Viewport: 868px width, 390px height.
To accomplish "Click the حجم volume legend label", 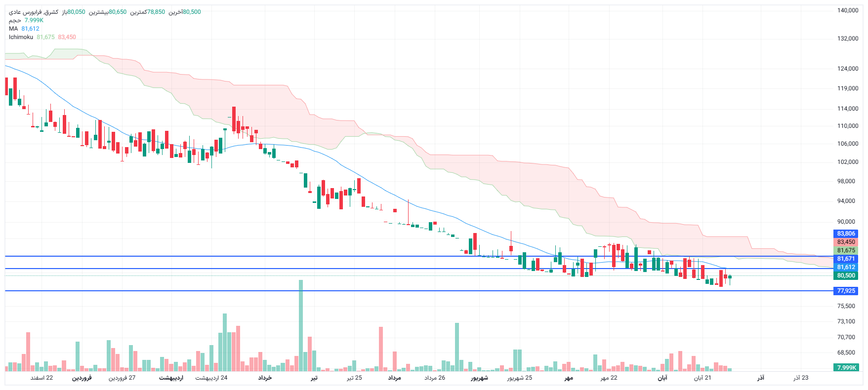I will (15, 20).
